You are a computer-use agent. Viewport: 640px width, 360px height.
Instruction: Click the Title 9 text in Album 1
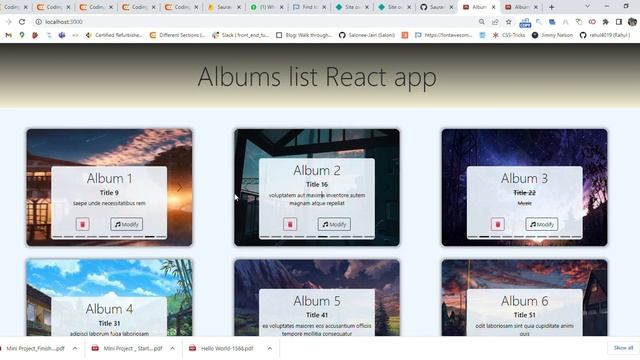pos(109,193)
